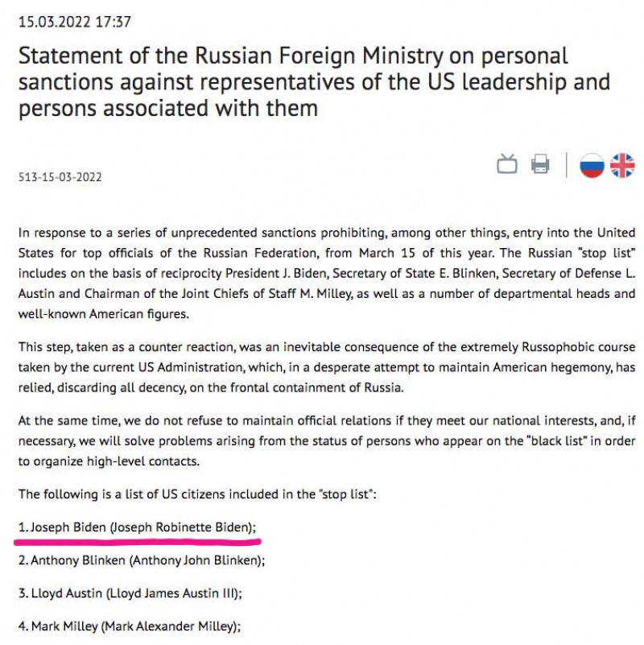Click the pink underline beneath Joseph Biden

tap(137, 541)
